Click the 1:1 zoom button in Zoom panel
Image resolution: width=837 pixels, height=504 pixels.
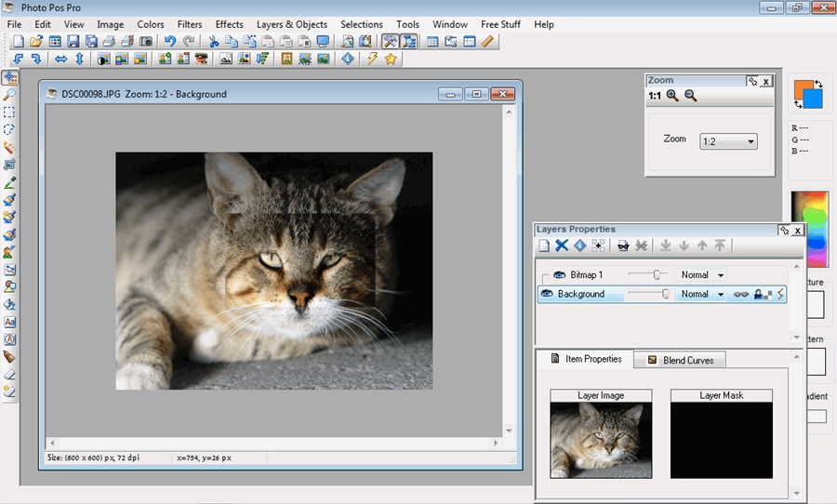tap(655, 96)
